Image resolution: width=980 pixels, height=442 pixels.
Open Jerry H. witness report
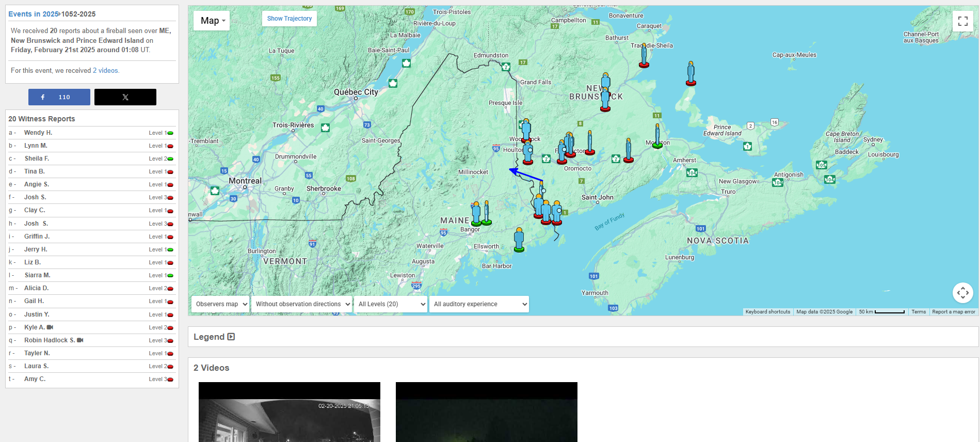click(36, 249)
